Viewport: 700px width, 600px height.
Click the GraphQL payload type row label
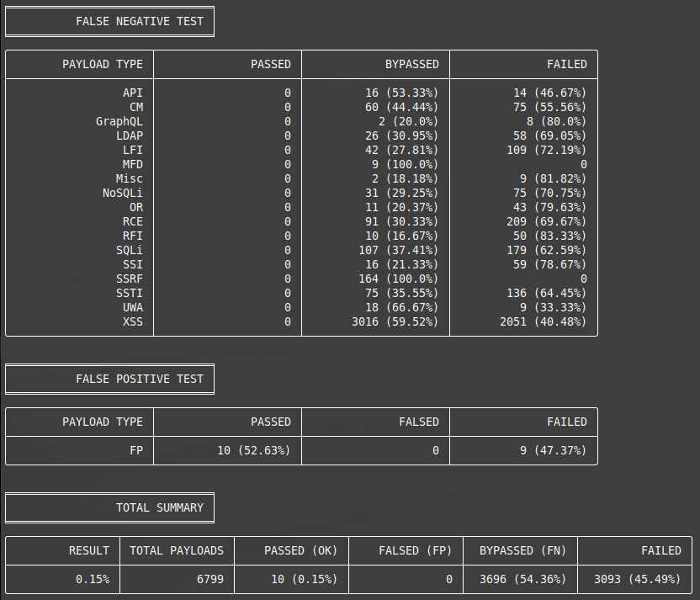pos(119,121)
